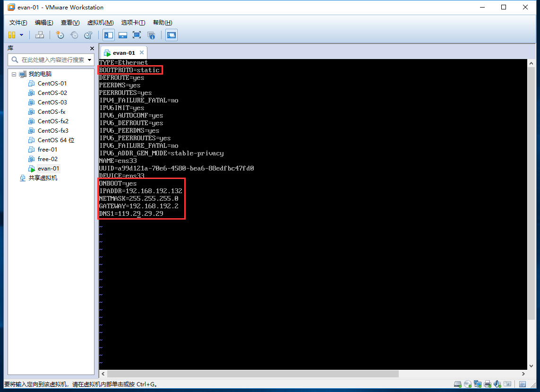Open the snapshot manager

(x=88, y=35)
